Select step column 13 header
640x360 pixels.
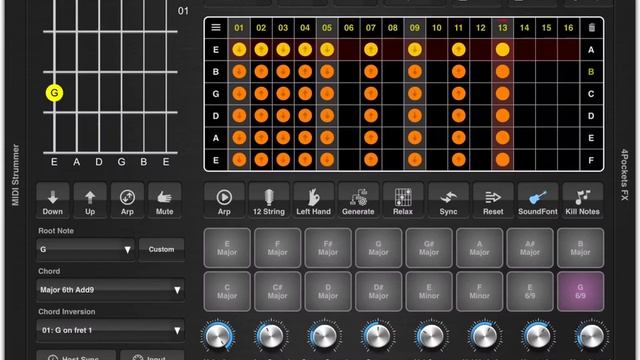[x=502, y=28]
